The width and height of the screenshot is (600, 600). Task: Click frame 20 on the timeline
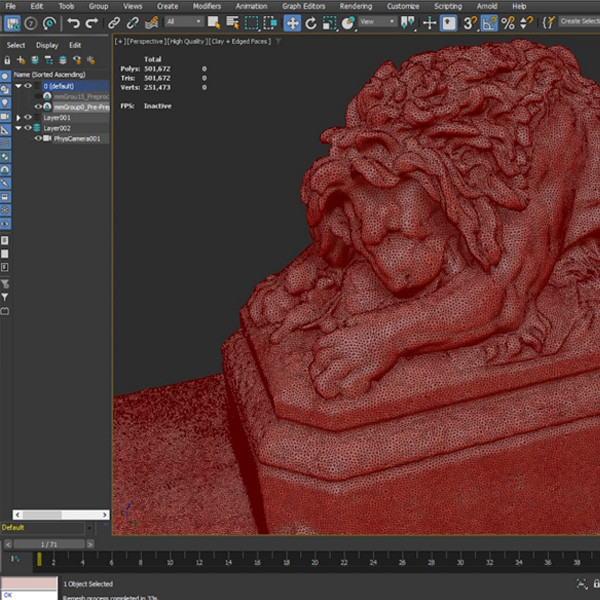[315, 562]
